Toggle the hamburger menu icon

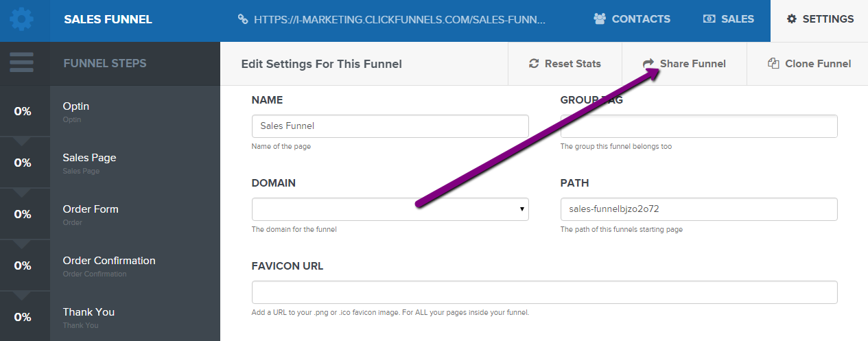tap(22, 62)
